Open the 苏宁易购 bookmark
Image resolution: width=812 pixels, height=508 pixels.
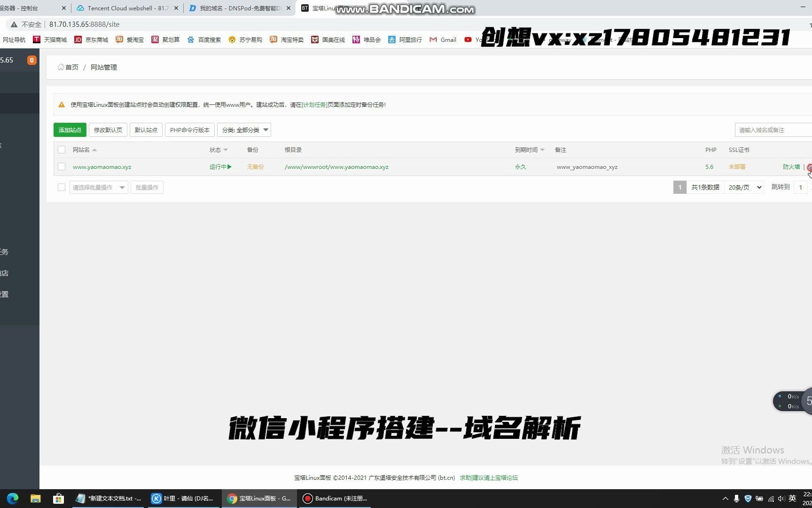click(x=245, y=40)
